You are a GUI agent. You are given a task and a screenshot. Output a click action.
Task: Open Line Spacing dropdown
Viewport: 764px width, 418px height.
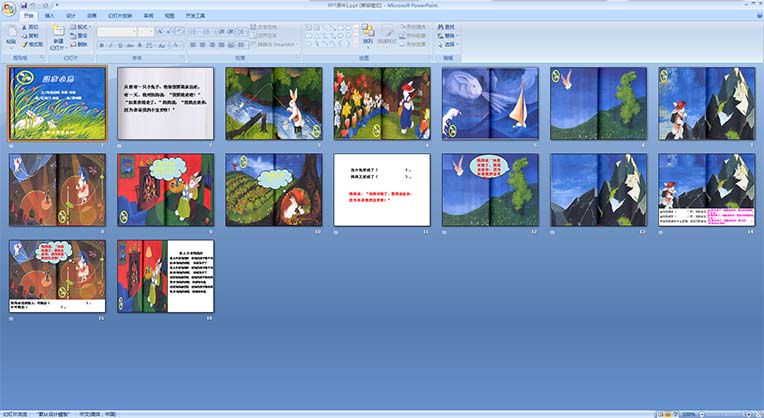pyautogui.click(x=242, y=32)
